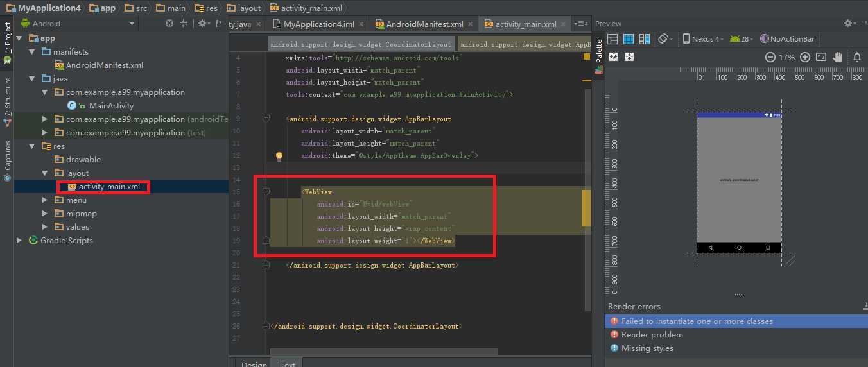Click the Collapse All icon in Project panel
Screen dimensions: 868x367
184,23
